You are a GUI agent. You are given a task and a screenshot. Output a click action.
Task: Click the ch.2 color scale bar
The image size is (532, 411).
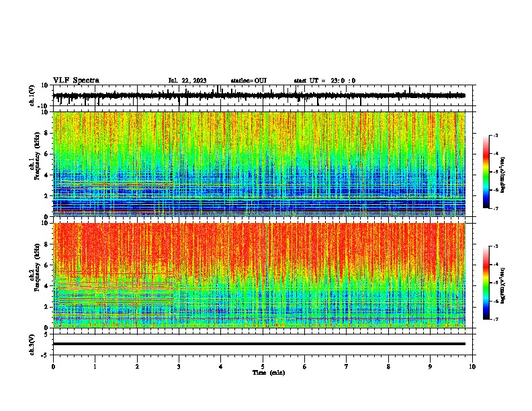(x=486, y=283)
